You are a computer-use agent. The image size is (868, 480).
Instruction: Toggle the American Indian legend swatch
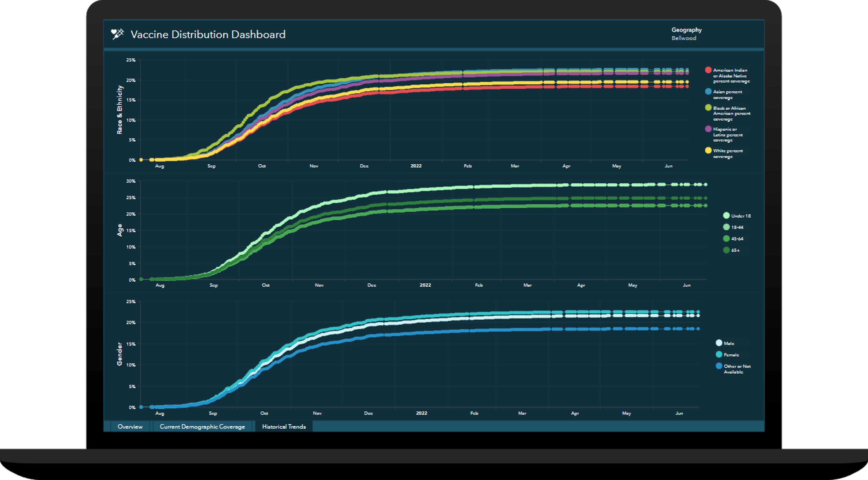tap(708, 70)
